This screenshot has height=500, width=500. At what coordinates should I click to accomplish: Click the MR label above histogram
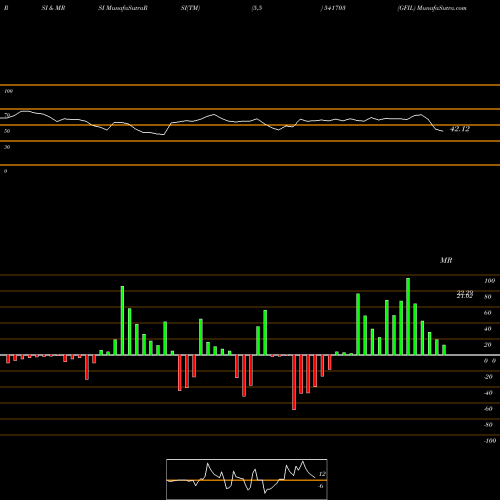click(446, 260)
